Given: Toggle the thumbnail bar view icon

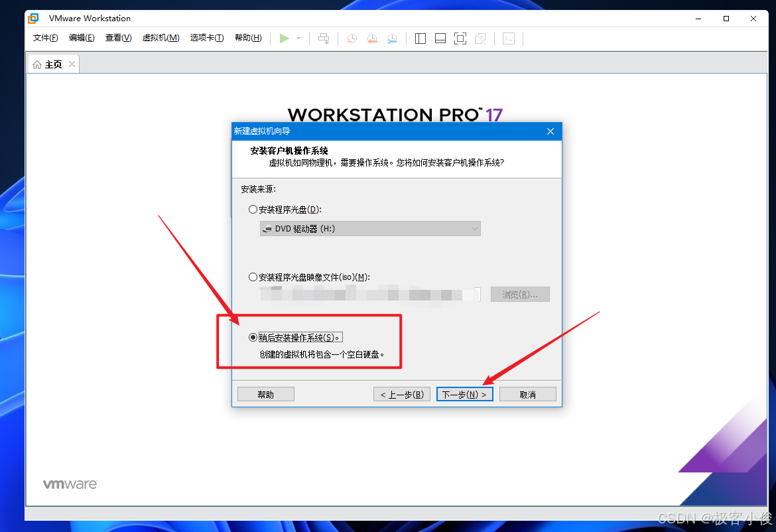Looking at the screenshot, I should pos(440,38).
